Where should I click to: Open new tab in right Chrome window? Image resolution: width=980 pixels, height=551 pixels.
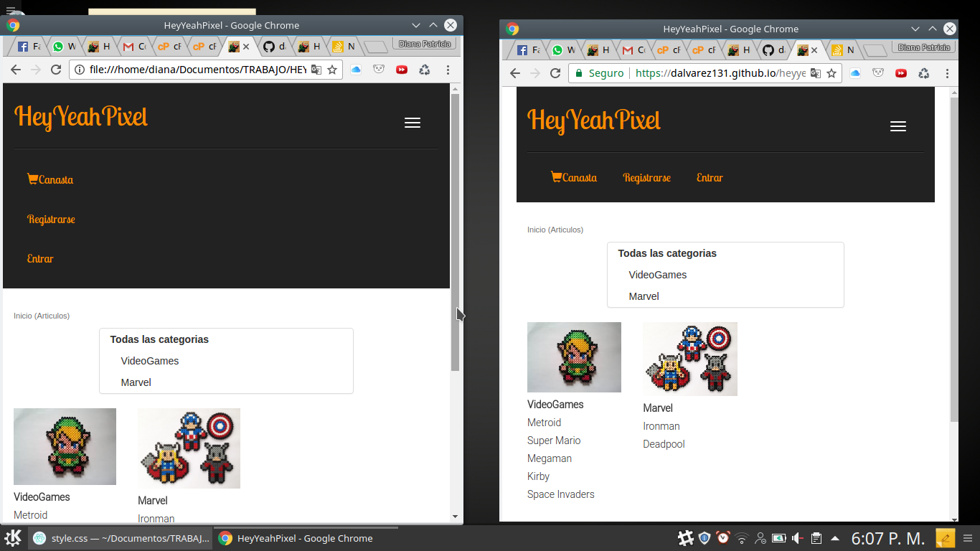point(875,50)
